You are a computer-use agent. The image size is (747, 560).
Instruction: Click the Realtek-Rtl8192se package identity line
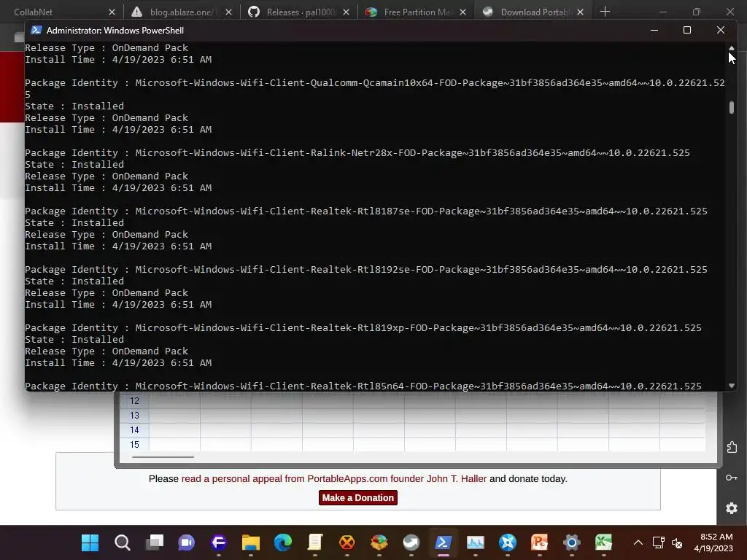[x=366, y=270]
